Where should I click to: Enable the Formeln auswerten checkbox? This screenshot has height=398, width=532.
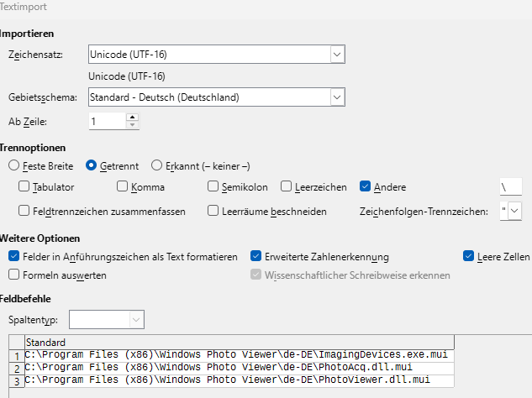tap(13, 275)
